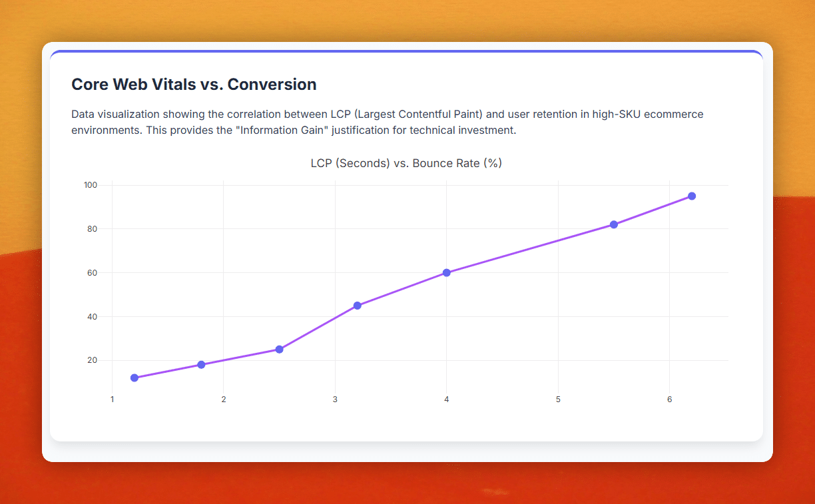The height and width of the screenshot is (504, 815).
Task: Click the chart title LCP vs. Bounce Rate
Action: (x=406, y=163)
